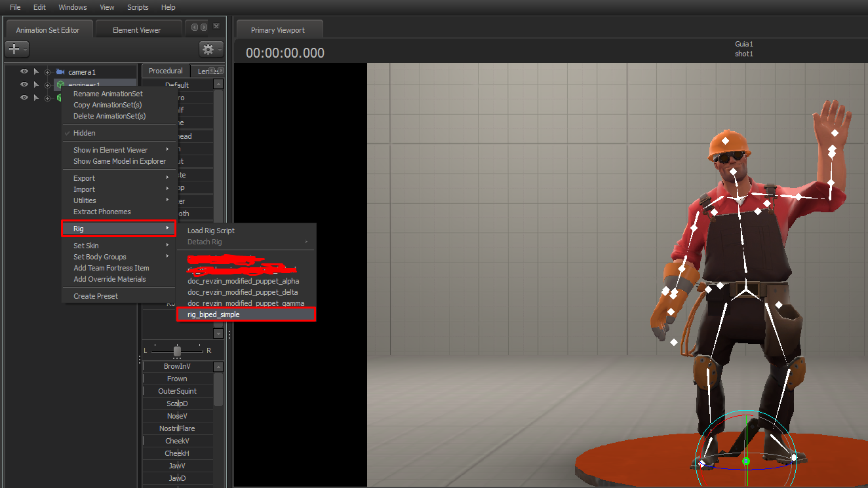Open the Set Body Groups submenu
Image resolution: width=868 pixels, height=488 pixels.
pos(119,257)
